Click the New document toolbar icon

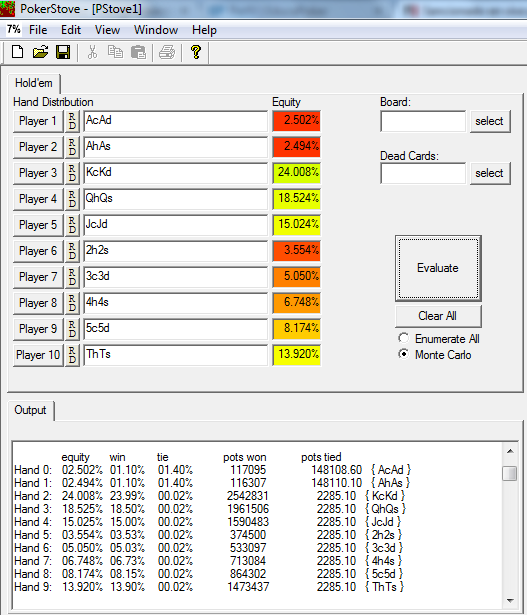pos(17,52)
